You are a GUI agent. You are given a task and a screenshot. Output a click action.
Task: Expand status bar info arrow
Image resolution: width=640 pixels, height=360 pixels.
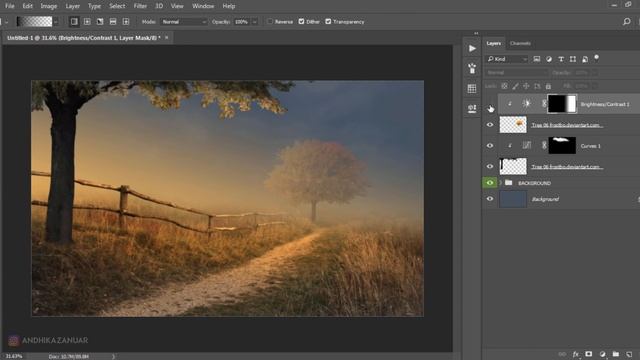coord(113,356)
